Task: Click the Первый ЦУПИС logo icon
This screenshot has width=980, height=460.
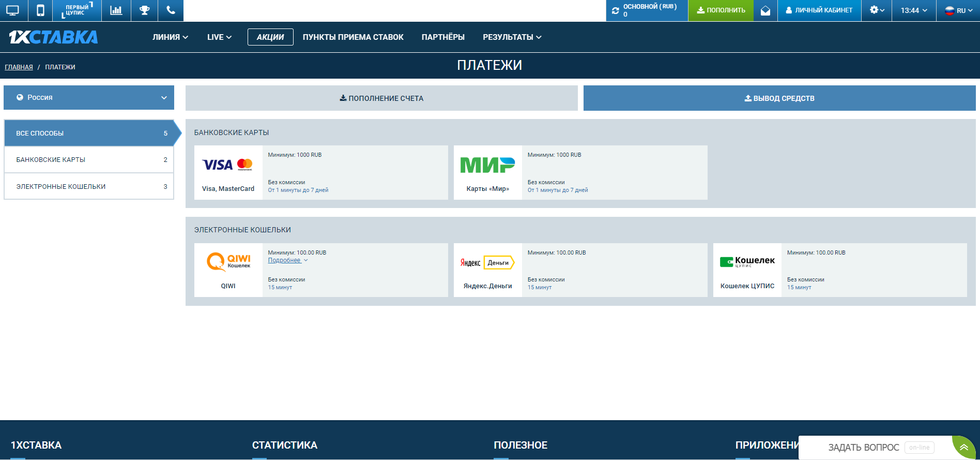Action: (x=77, y=10)
